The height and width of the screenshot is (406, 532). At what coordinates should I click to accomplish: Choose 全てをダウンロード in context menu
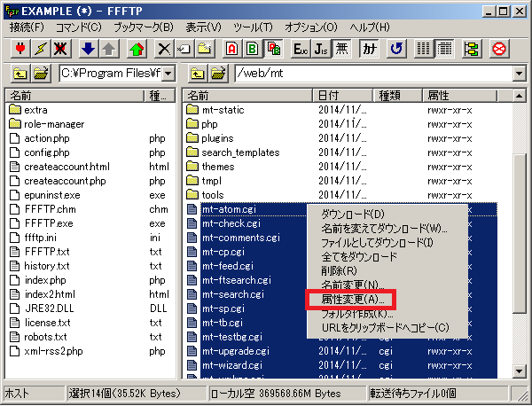(x=359, y=256)
